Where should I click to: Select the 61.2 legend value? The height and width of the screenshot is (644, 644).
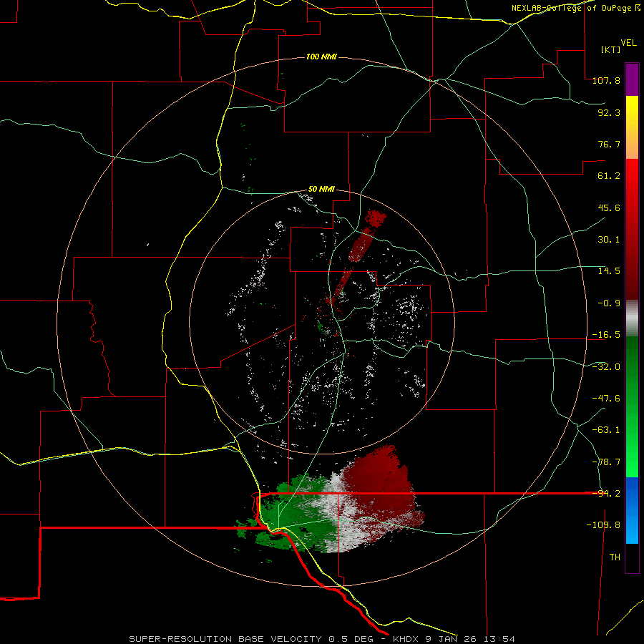(609, 176)
